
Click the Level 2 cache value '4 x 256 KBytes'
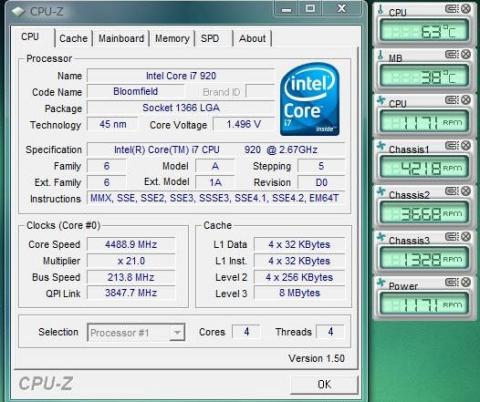coord(299,277)
